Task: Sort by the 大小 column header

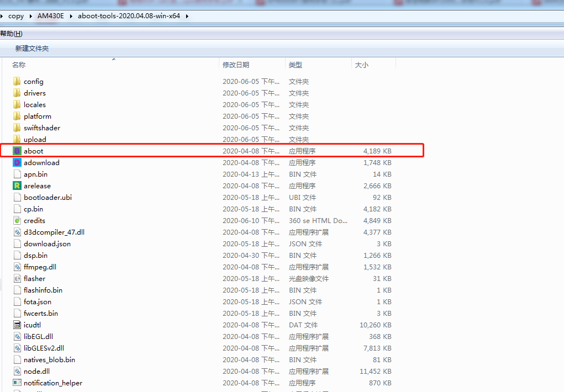Action: click(x=361, y=65)
